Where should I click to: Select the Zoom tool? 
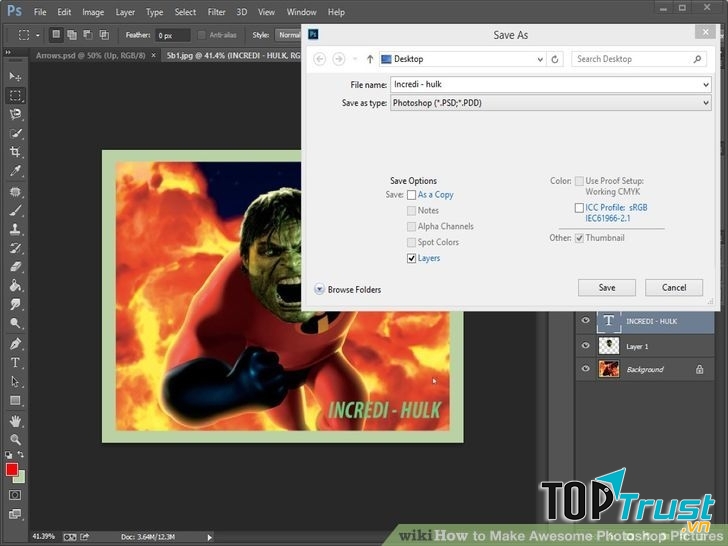click(x=15, y=439)
